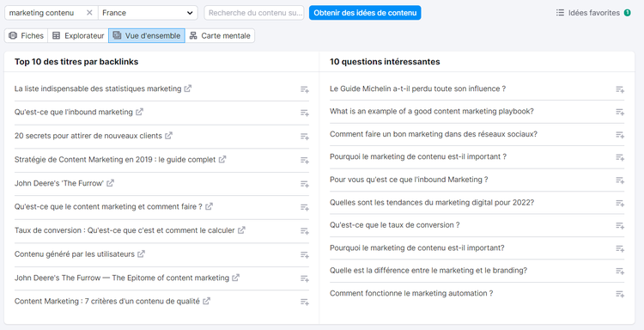This screenshot has width=644, height=330.
Task: Add '20 secrets pour attirer de nouveaux clients' to favorites
Action: click(x=304, y=137)
